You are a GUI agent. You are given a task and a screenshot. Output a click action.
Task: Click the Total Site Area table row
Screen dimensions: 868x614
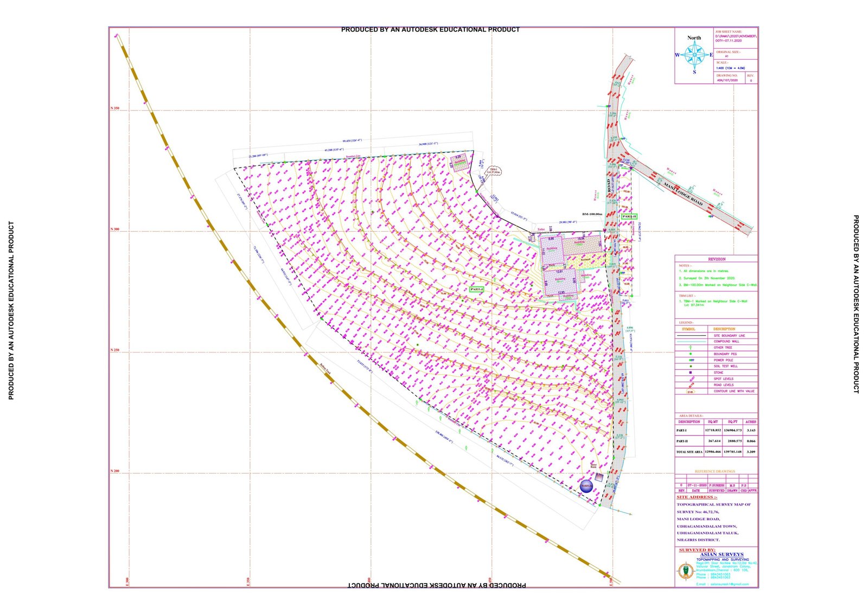(x=716, y=451)
